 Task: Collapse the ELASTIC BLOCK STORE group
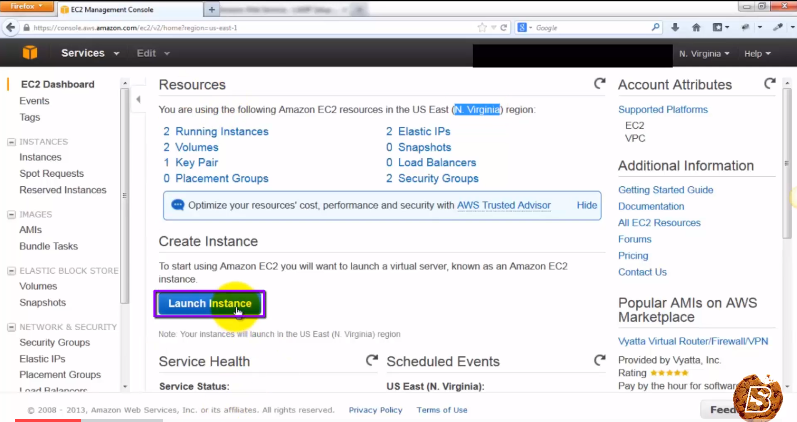point(11,271)
